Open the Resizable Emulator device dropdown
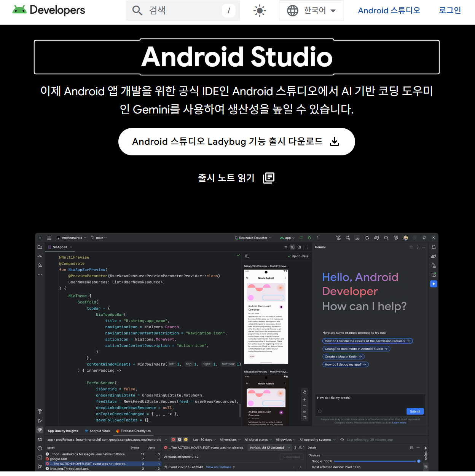The height and width of the screenshot is (476, 475). [x=253, y=238]
